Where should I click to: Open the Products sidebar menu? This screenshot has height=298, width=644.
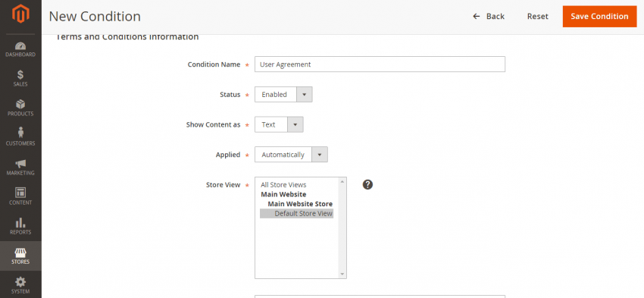20,108
